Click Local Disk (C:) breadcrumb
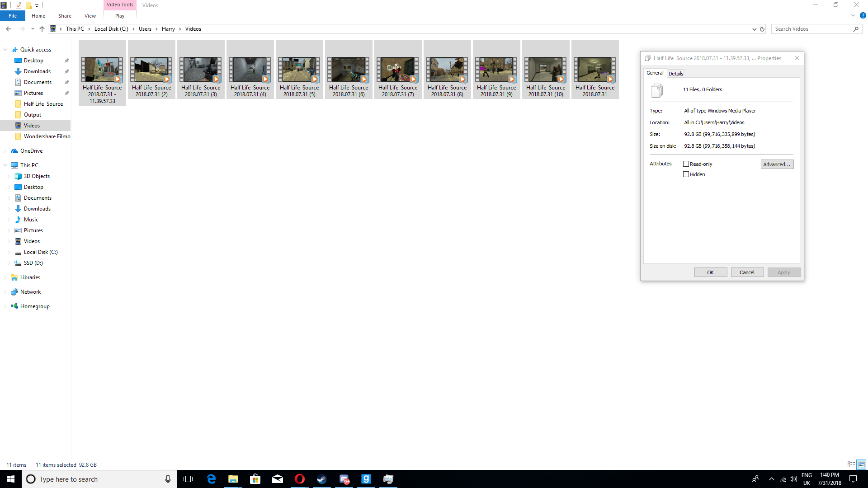 tap(111, 29)
